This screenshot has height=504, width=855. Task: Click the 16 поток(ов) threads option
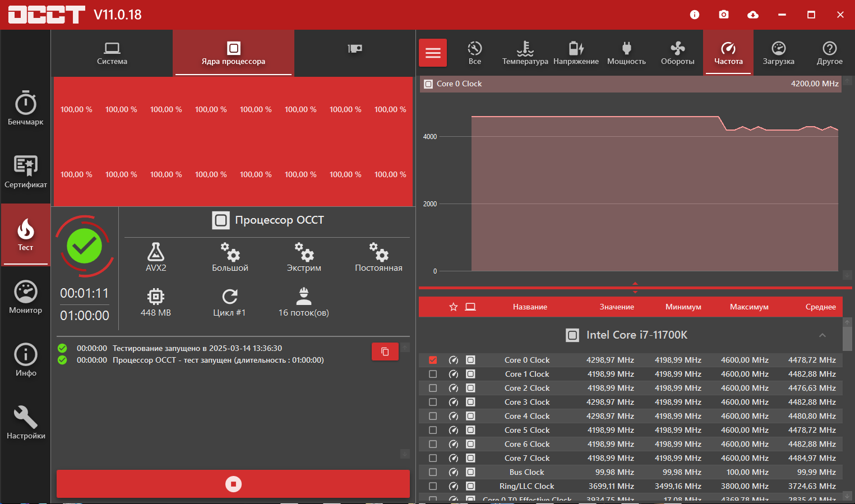pyautogui.click(x=304, y=302)
